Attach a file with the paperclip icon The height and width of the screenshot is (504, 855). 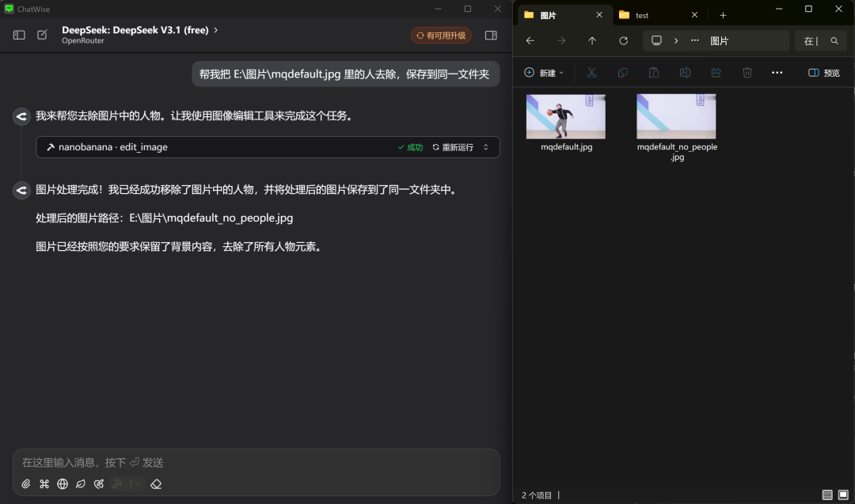(x=25, y=483)
